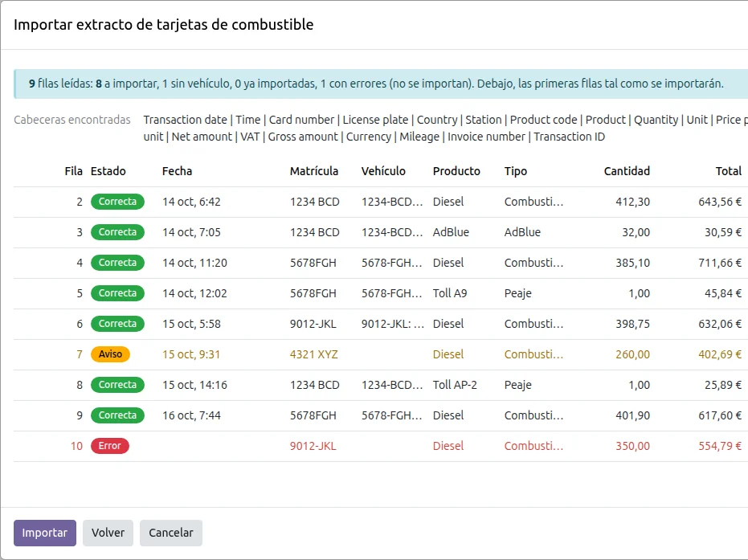748x560 pixels.
Task: Click the Correcta badge in row 5
Action: (x=117, y=293)
